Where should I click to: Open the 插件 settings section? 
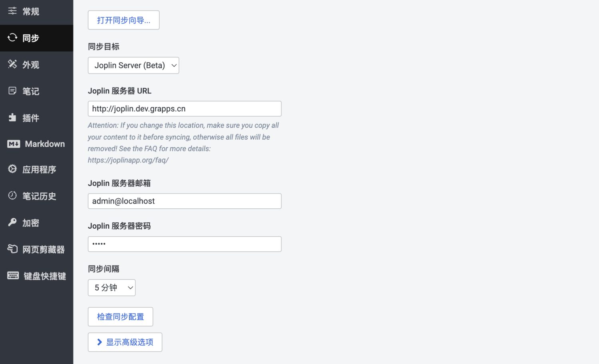point(37,118)
